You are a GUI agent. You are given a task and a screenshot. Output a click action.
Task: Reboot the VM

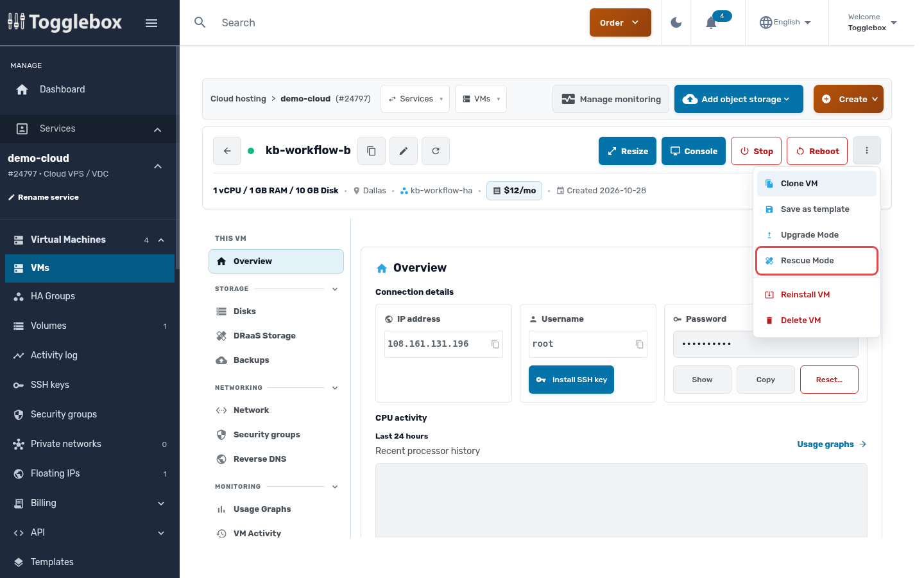[x=817, y=151]
